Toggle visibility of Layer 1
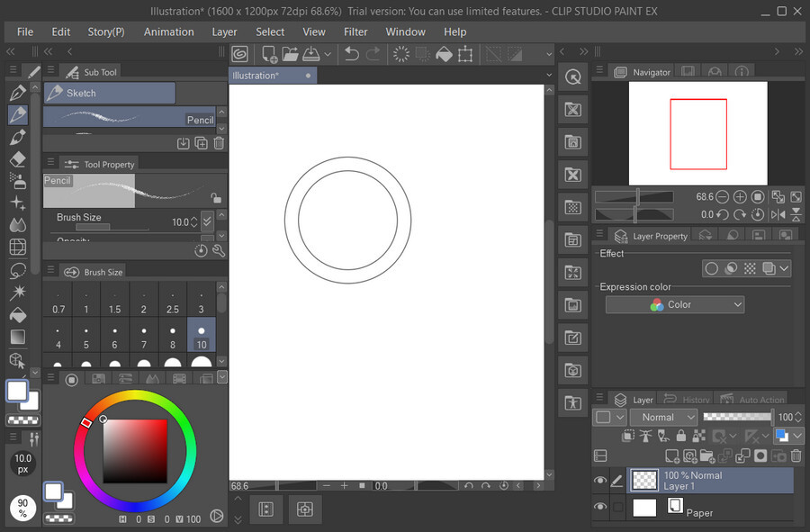The height and width of the screenshot is (532, 810). pyautogui.click(x=599, y=481)
